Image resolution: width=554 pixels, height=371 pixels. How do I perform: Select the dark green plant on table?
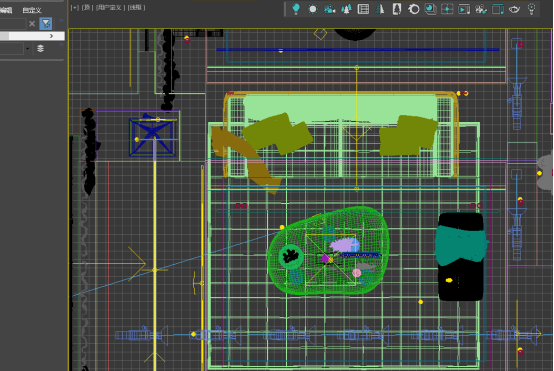pyautogui.click(x=291, y=256)
